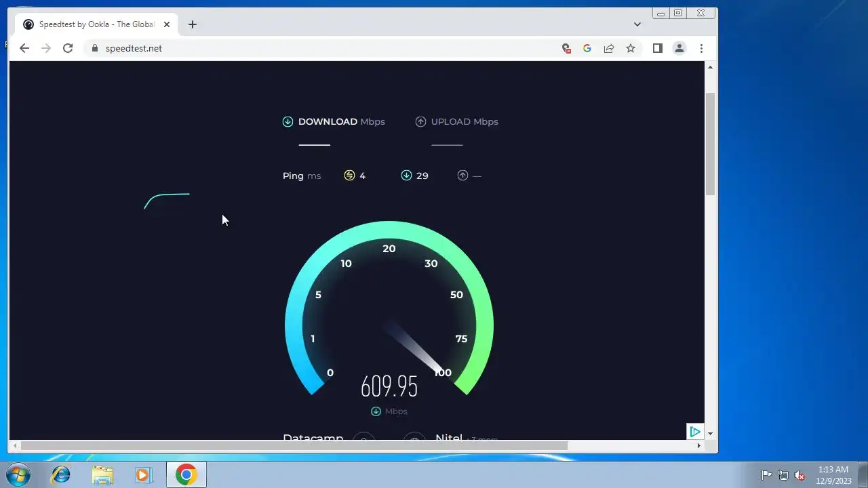This screenshot has height=488, width=868.
Task: Click the Show desktop button
Action: (863, 475)
